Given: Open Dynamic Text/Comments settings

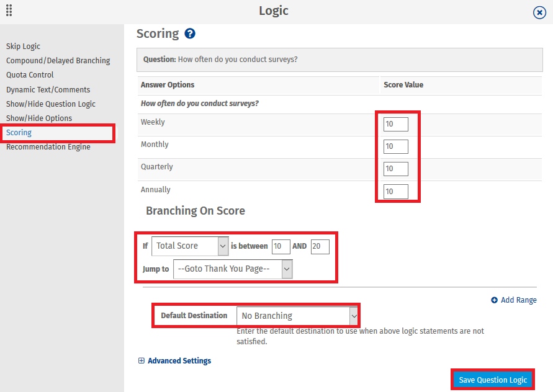Looking at the screenshot, I should pos(48,89).
